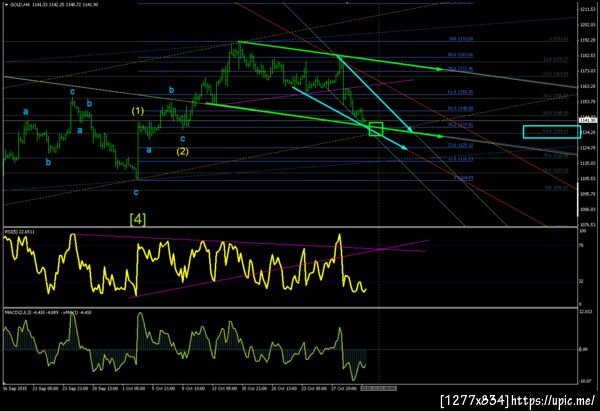This screenshot has height=411, width=600.
Task: Click the Fibonacci 100 1191.08 level label
Action: click(x=461, y=39)
